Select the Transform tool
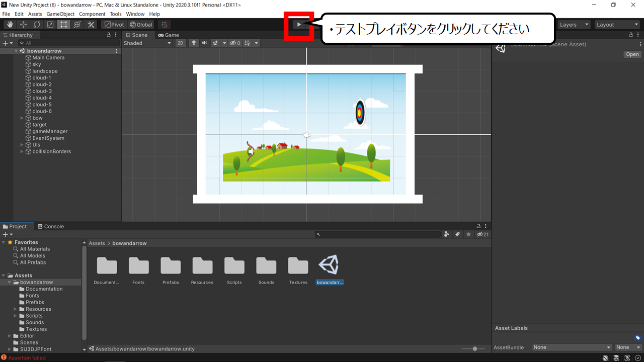Viewport: 644px width, 362px height. [x=77, y=25]
